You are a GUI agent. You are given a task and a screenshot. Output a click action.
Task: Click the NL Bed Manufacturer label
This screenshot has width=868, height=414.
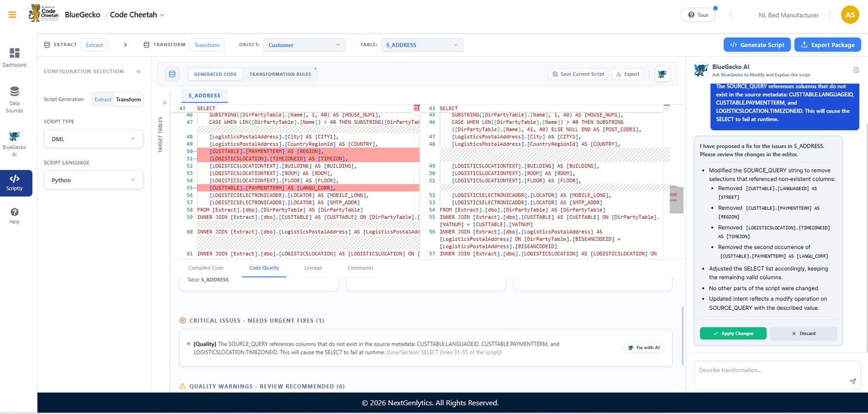[x=789, y=15]
